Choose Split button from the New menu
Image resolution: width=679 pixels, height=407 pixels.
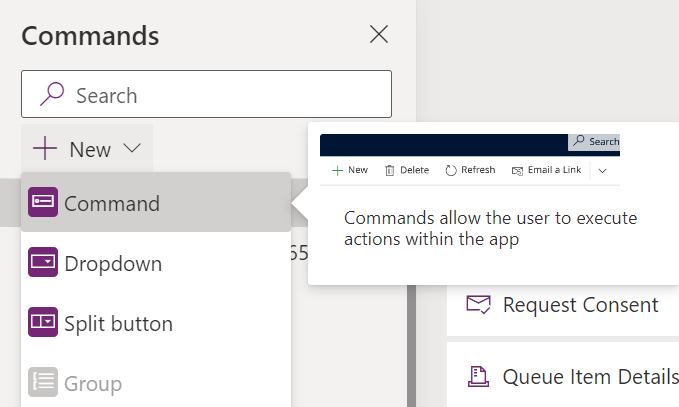click(x=118, y=324)
